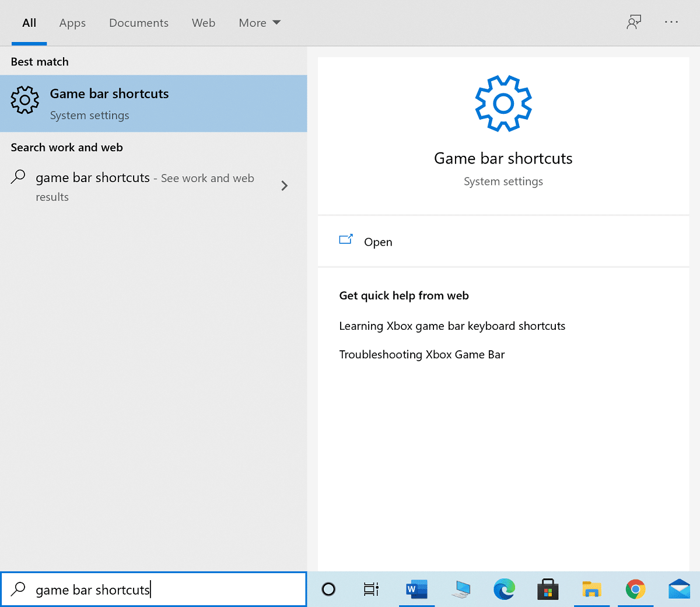
Task: Expand the work and web results chevron
Action: point(285,186)
